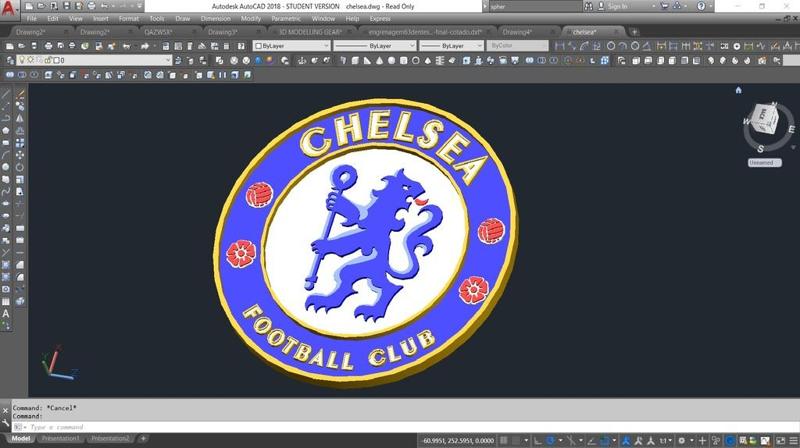Click the Plot printer icon in quick access toolbar
The image size is (800, 448).
coord(91,7)
